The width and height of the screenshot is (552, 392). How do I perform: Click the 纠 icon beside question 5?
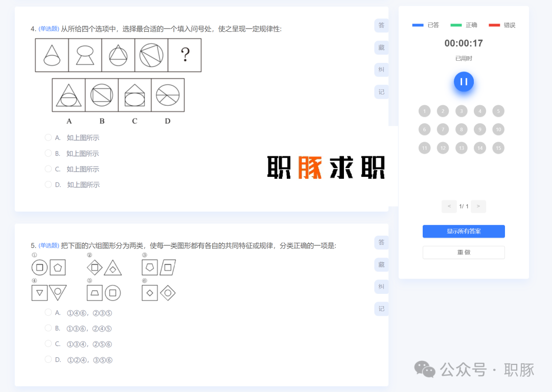tap(381, 287)
